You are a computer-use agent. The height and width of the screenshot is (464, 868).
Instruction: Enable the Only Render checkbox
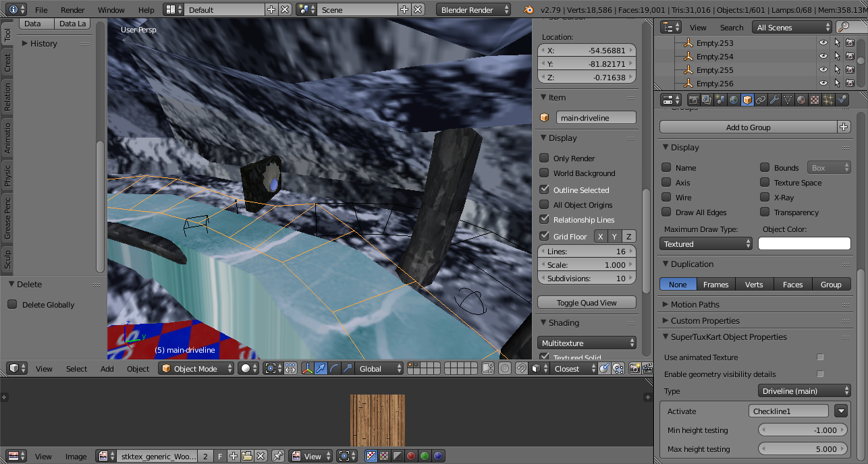[544, 158]
